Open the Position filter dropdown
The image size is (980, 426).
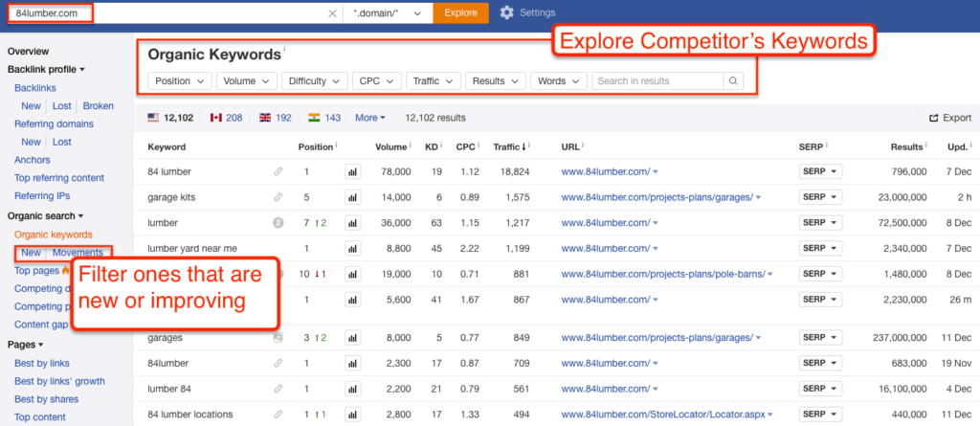(180, 80)
